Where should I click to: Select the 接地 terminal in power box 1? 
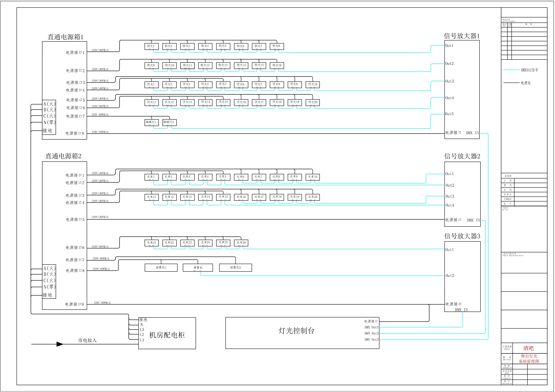(48, 131)
